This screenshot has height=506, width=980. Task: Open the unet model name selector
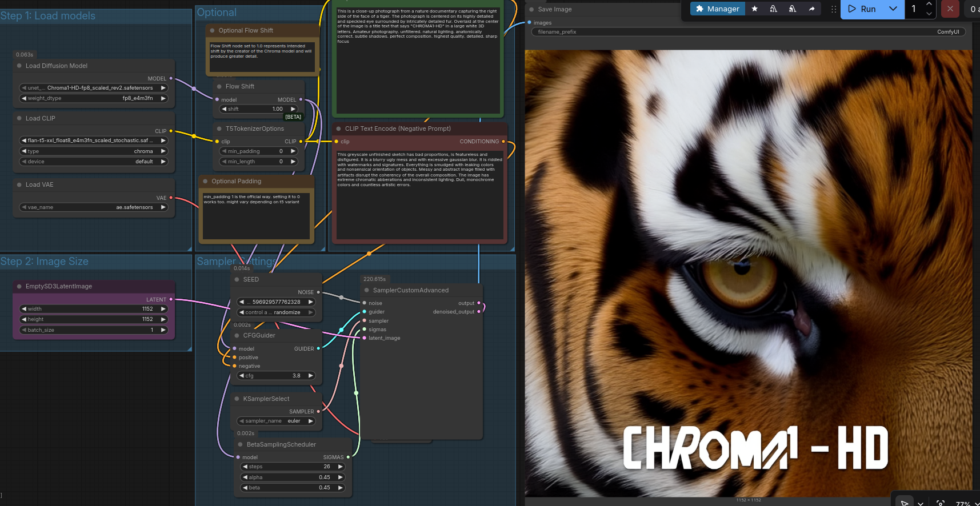coord(94,88)
